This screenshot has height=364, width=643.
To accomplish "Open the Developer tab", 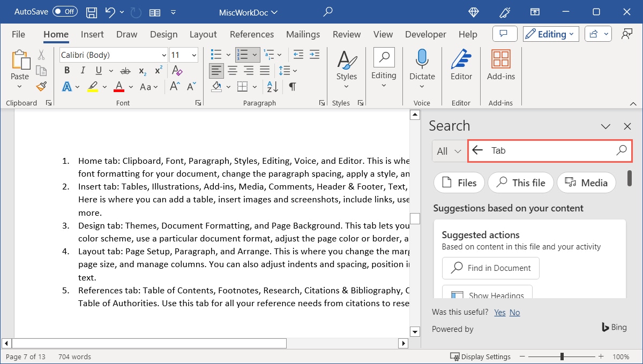I will click(x=425, y=34).
